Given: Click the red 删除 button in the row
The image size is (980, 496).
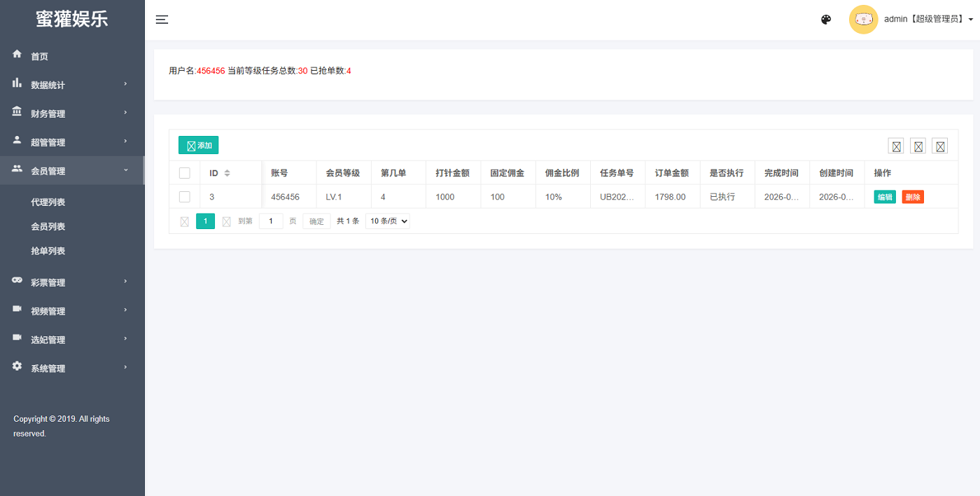Looking at the screenshot, I should point(913,197).
